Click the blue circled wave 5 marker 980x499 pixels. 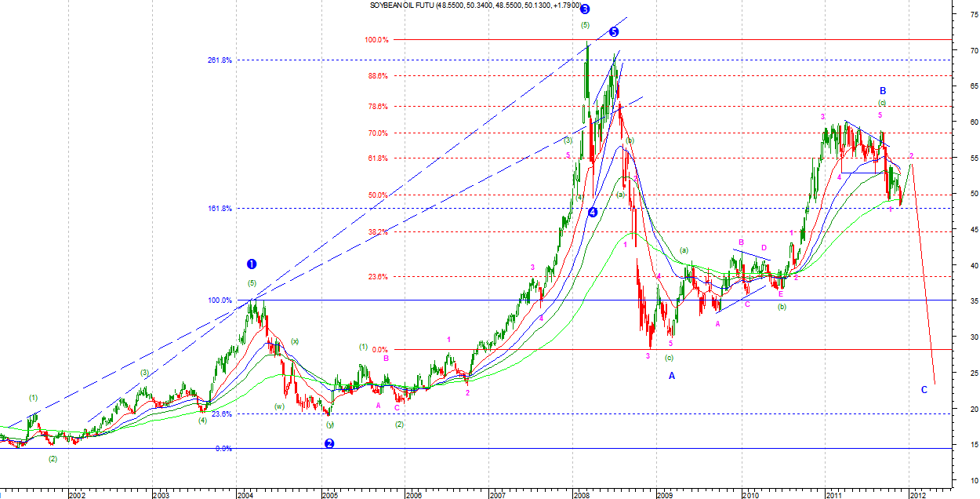(614, 32)
